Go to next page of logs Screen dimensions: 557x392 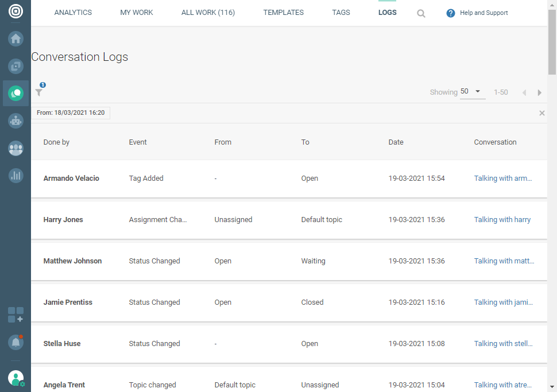pyautogui.click(x=539, y=92)
